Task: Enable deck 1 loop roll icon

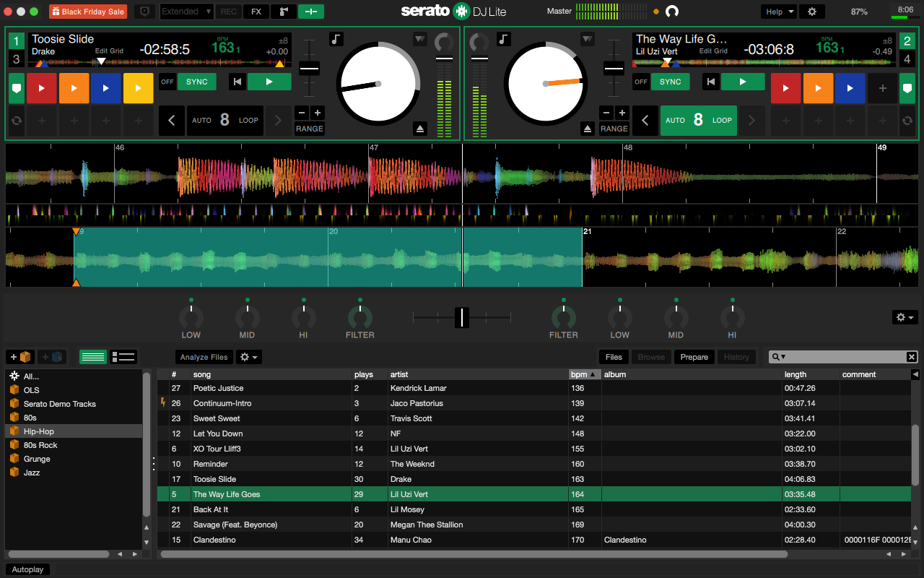Action: 16,121
